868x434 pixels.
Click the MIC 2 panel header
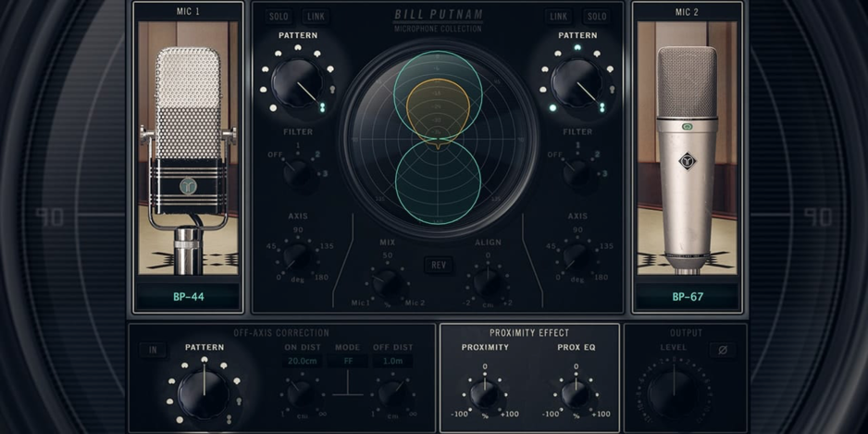pos(687,12)
